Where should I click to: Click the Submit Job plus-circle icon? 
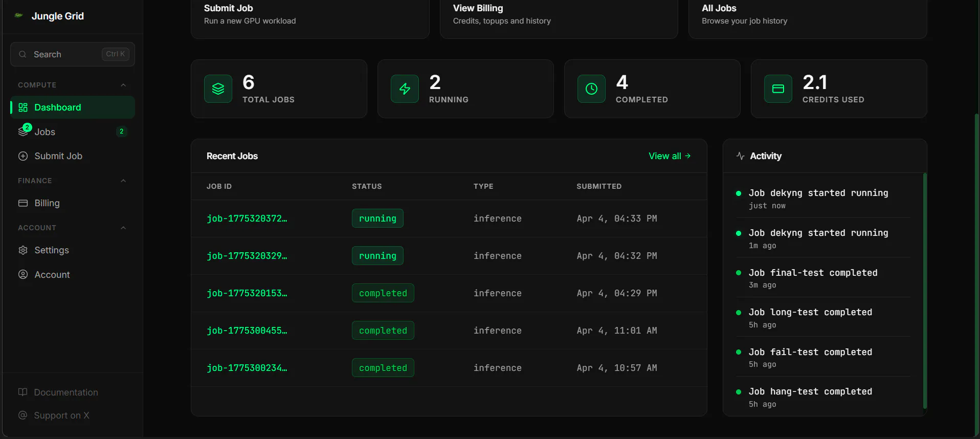(x=23, y=156)
